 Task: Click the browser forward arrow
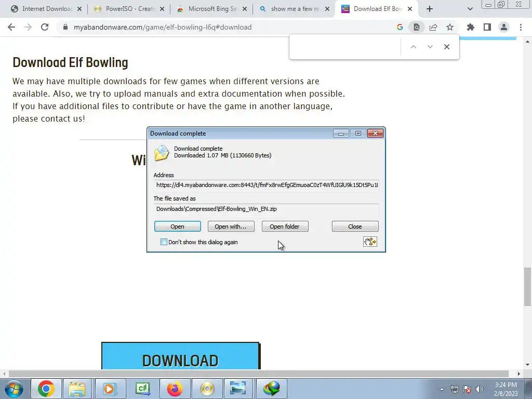(x=28, y=27)
